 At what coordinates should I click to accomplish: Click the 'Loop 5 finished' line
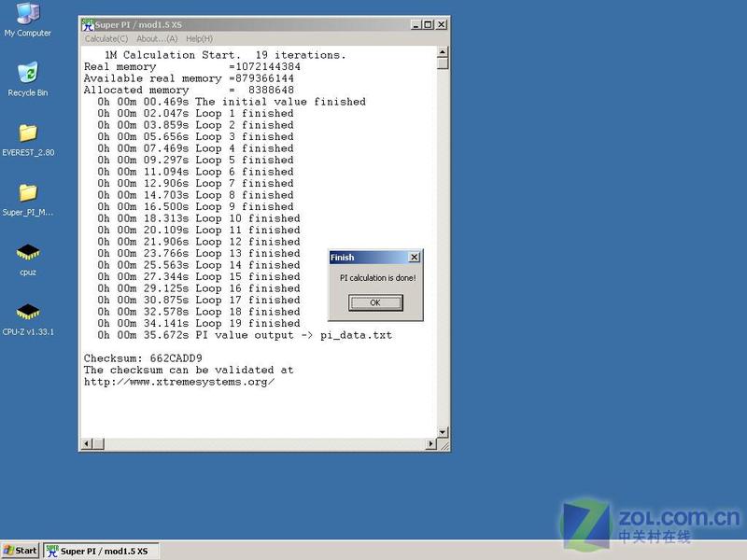click(x=195, y=160)
